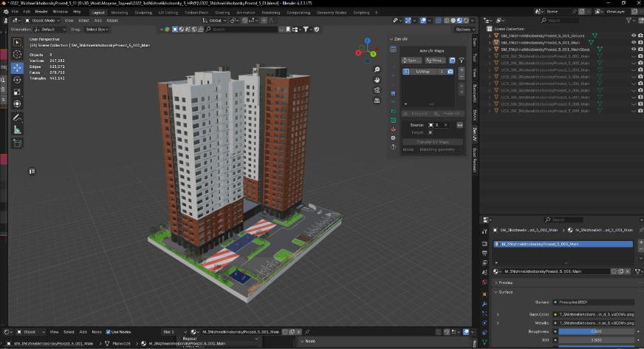Add a material slot with plus icon

(x=641, y=243)
